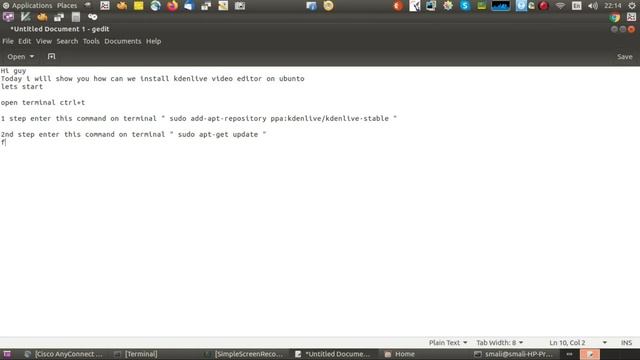Click the gray document icon on second row
This screenshot has width=640, height=360.
[76, 17]
